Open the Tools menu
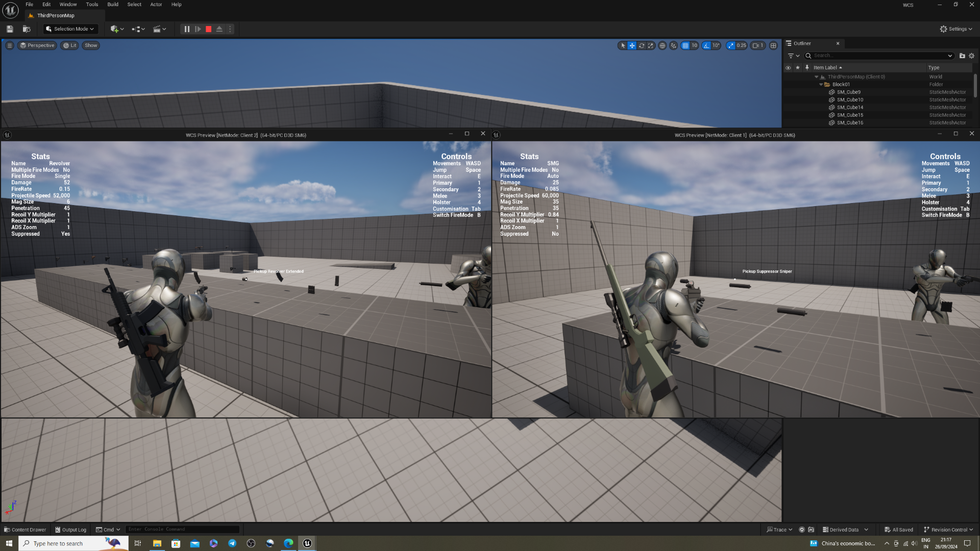The image size is (980, 551). [x=92, y=5]
